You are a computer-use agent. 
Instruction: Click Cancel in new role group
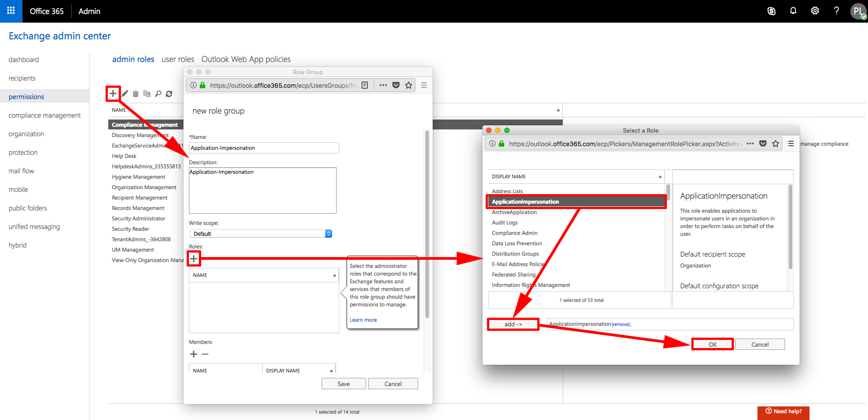(393, 384)
